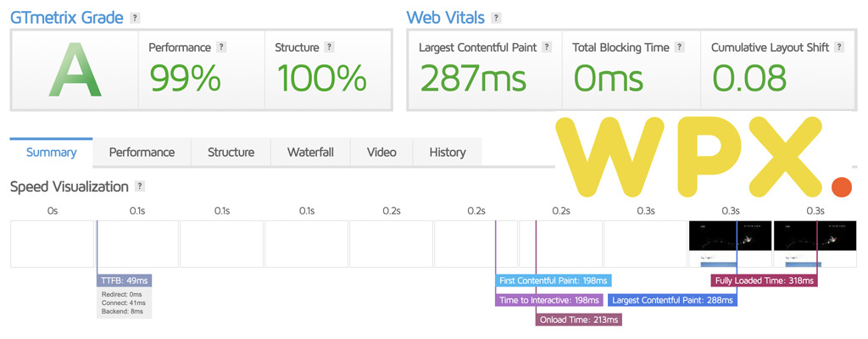Click the Onload Time 213ms marker
Image resolution: width=868 pixels, height=339 pixels.
tap(579, 320)
